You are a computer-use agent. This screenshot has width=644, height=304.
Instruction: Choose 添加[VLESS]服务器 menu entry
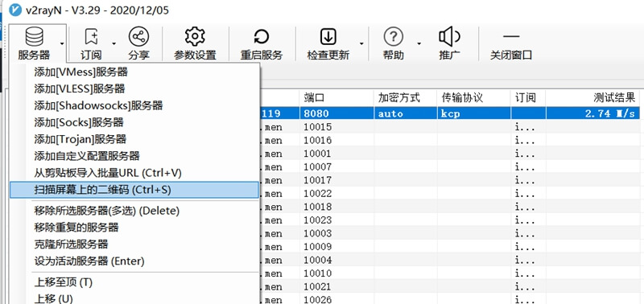134,88
